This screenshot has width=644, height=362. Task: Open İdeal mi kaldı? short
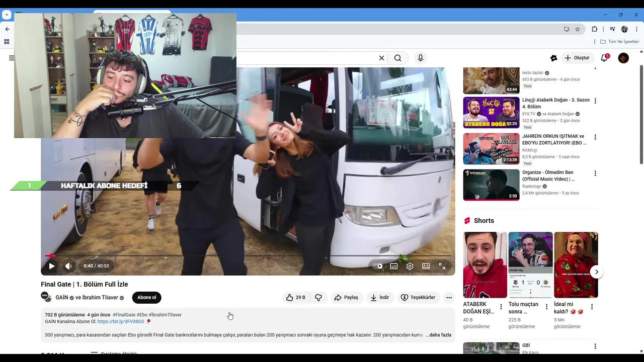point(576,265)
